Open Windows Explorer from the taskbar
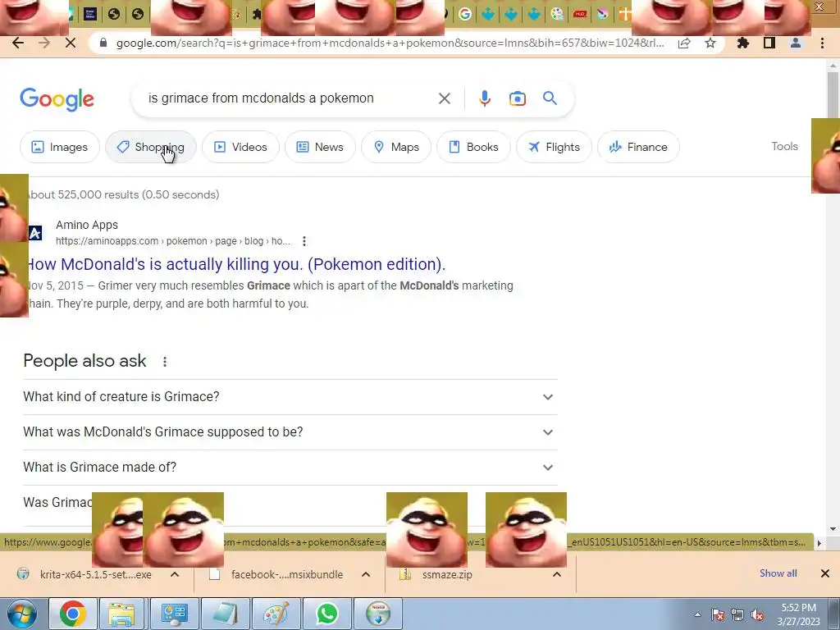 pyautogui.click(x=121, y=614)
